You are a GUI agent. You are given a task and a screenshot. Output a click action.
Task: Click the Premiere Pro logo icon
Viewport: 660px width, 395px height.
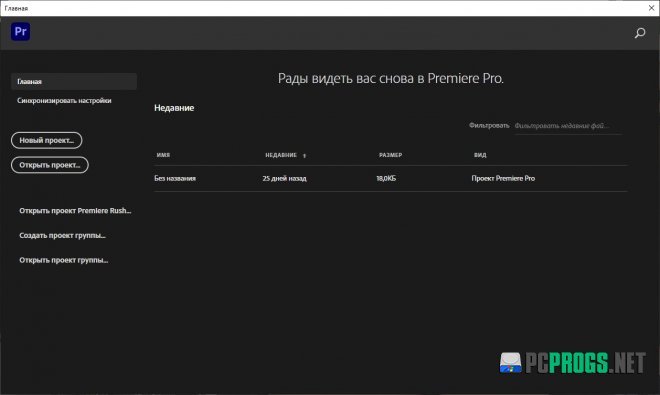click(20, 32)
